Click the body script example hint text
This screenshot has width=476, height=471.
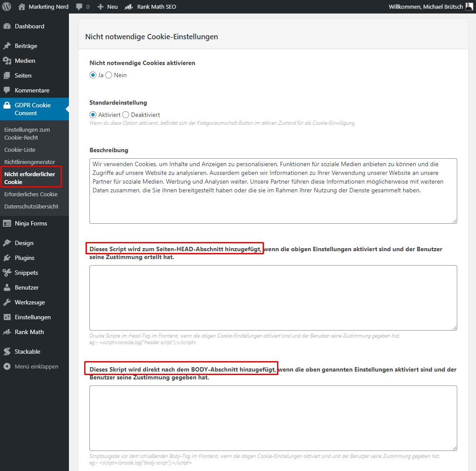(x=140, y=463)
